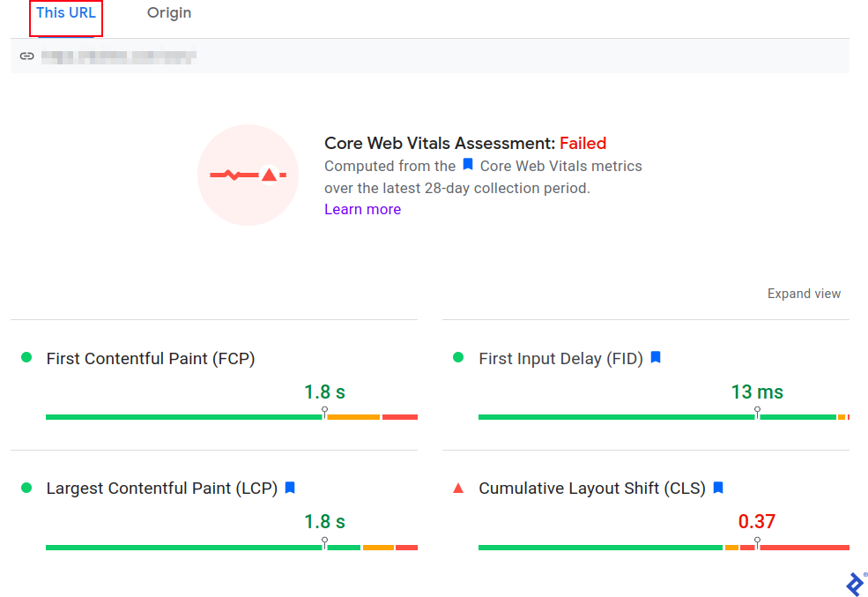Screen dimensions: 868x597
Task: Switch to the Origin tab
Action: point(168,12)
